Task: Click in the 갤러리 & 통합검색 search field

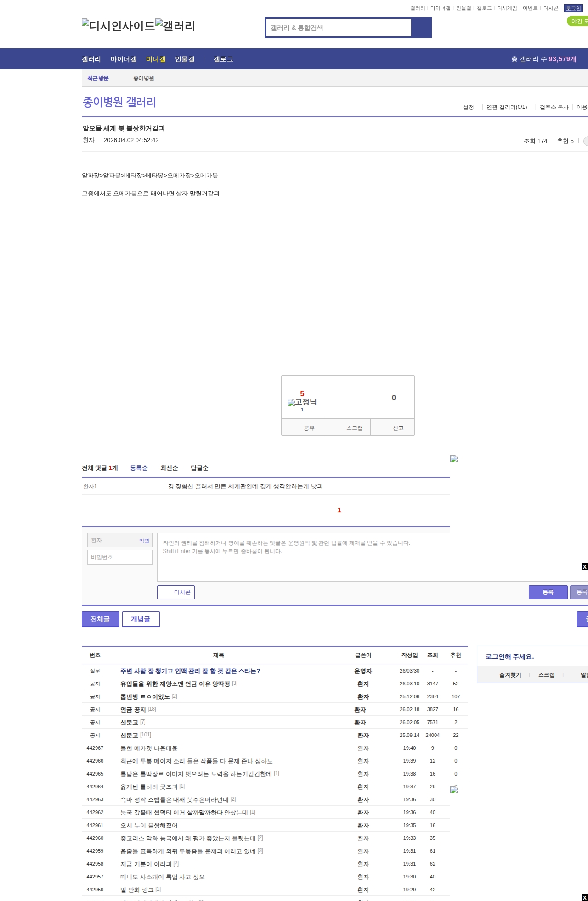Action: point(339,28)
